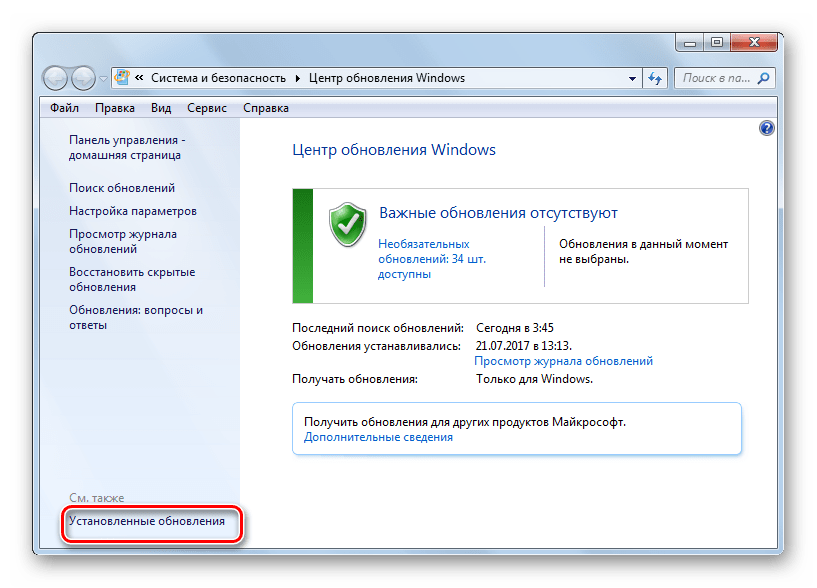Click Система и безопасность breadcrumb
Viewport: 817px width, 588px height.
[x=218, y=78]
